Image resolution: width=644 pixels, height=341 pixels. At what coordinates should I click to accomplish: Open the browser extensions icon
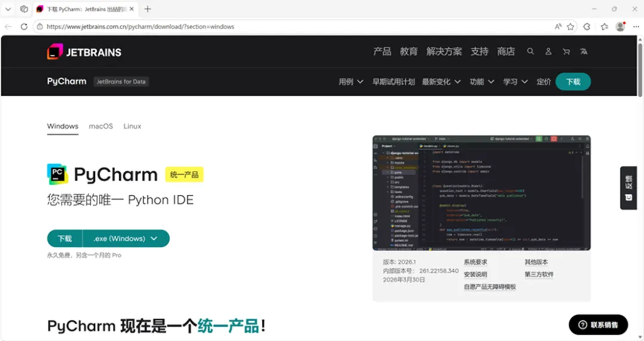click(x=587, y=27)
